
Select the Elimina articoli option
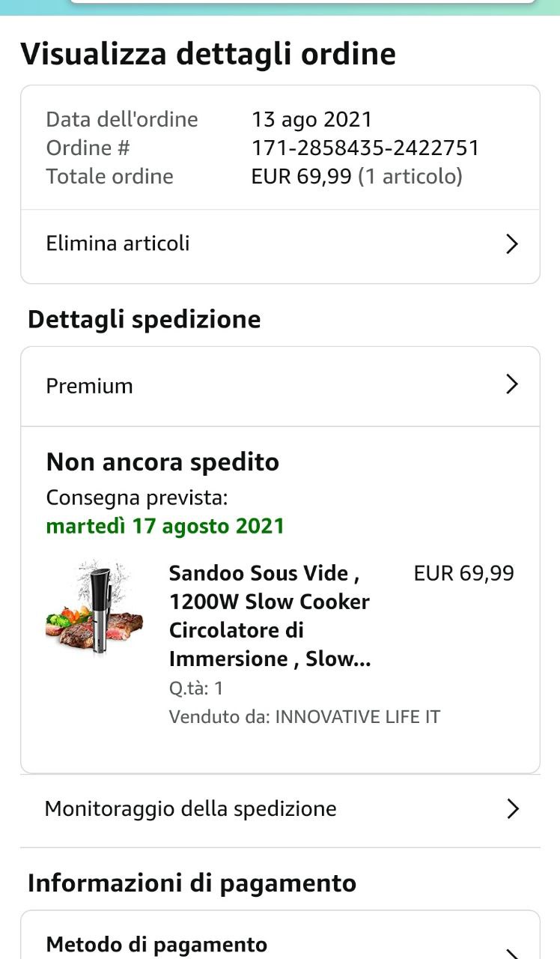tap(118, 243)
